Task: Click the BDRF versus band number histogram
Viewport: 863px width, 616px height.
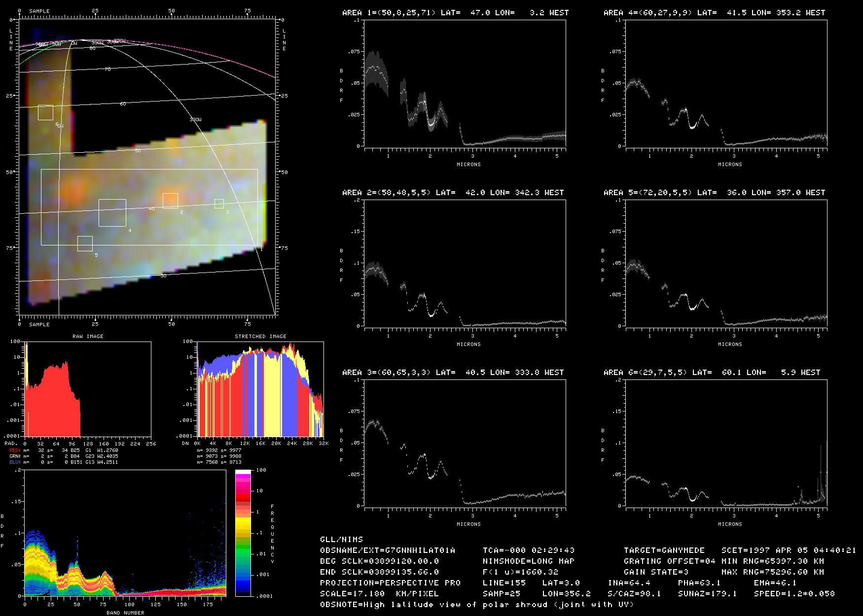Action: click(125, 533)
